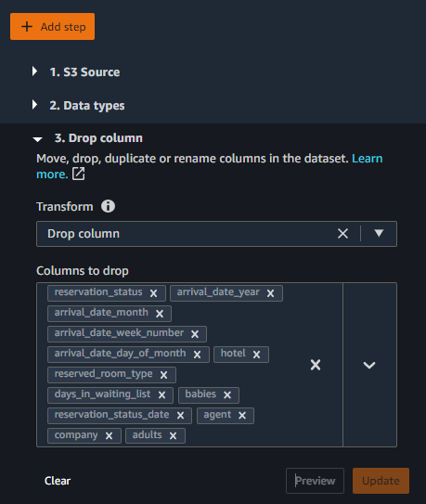The image size is (426, 504).
Task: Click the Transform info icon
Action: tap(108, 206)
